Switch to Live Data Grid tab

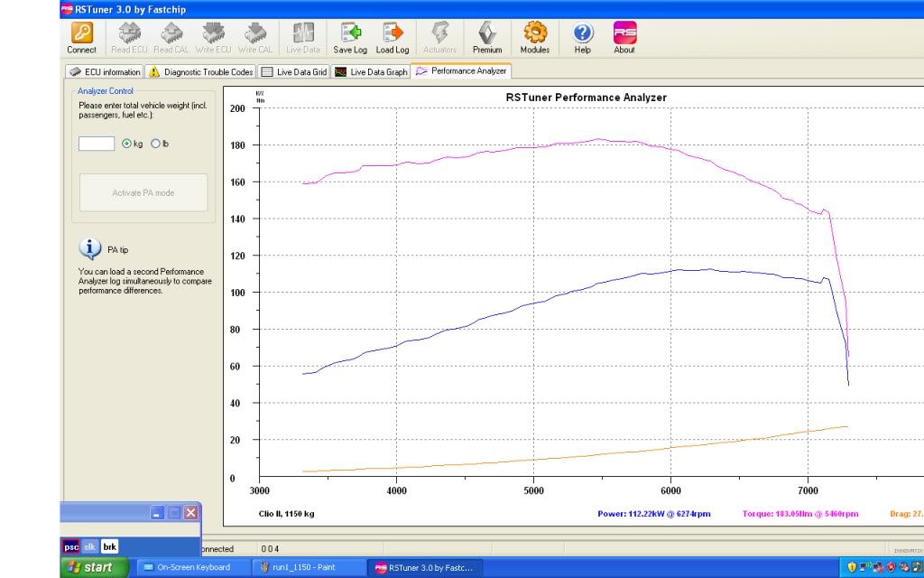tap(293, 72)
